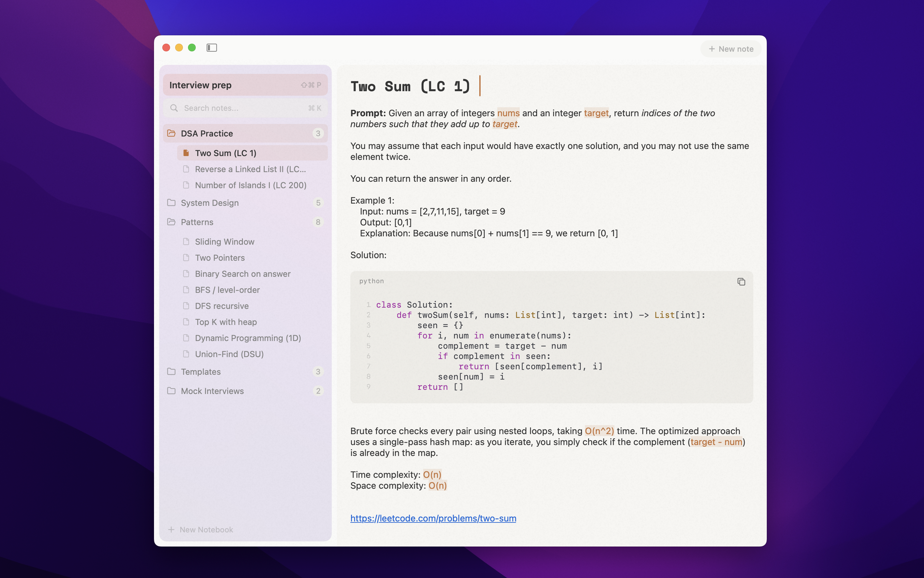This screenshot has width=924, height=578.
Task: Open Binary Search on answer note
Action: [x=252, y=274]
